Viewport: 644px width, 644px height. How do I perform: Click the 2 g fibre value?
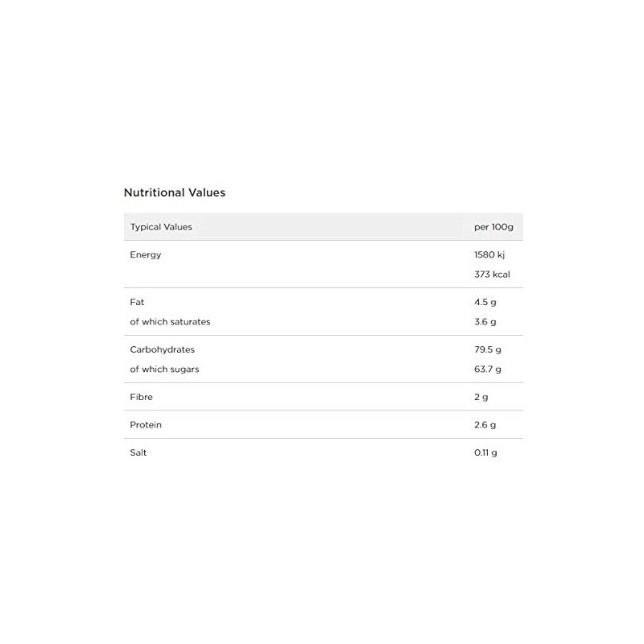tap(481, 398)
